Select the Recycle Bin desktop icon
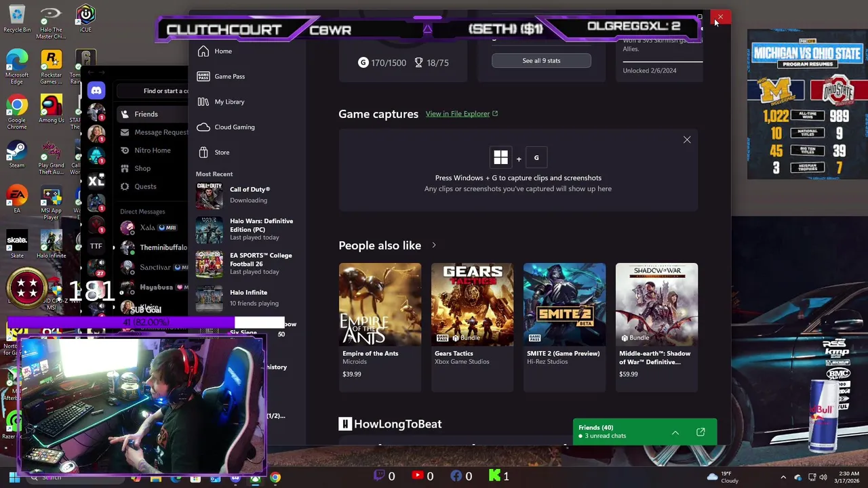 point(17,19)
